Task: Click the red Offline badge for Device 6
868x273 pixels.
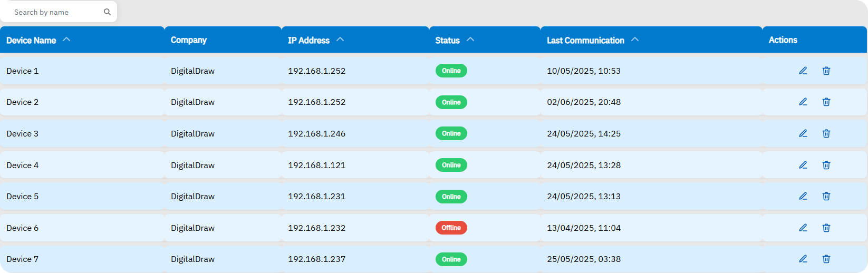Action: tap(451, 228)
